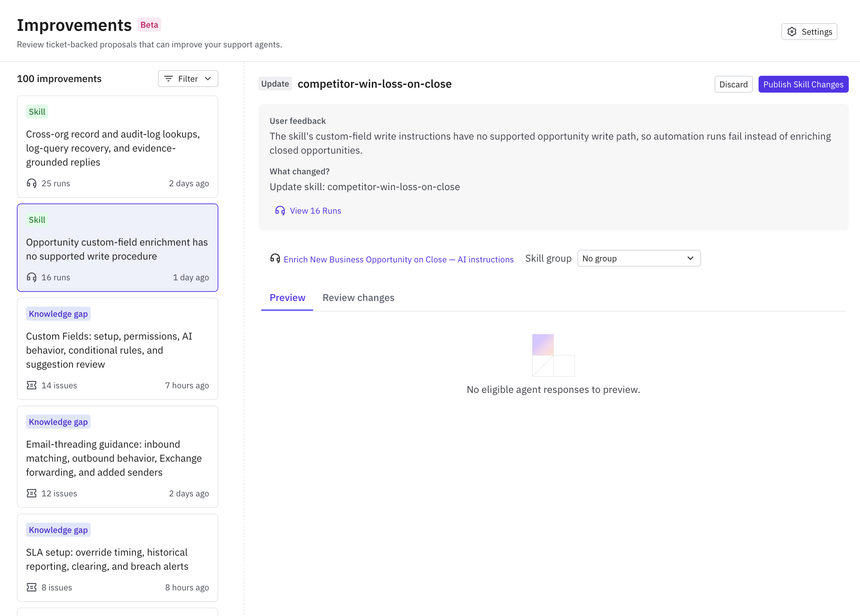Click the User feedback label
Viewport: 860px width, 616px height.
298,121
